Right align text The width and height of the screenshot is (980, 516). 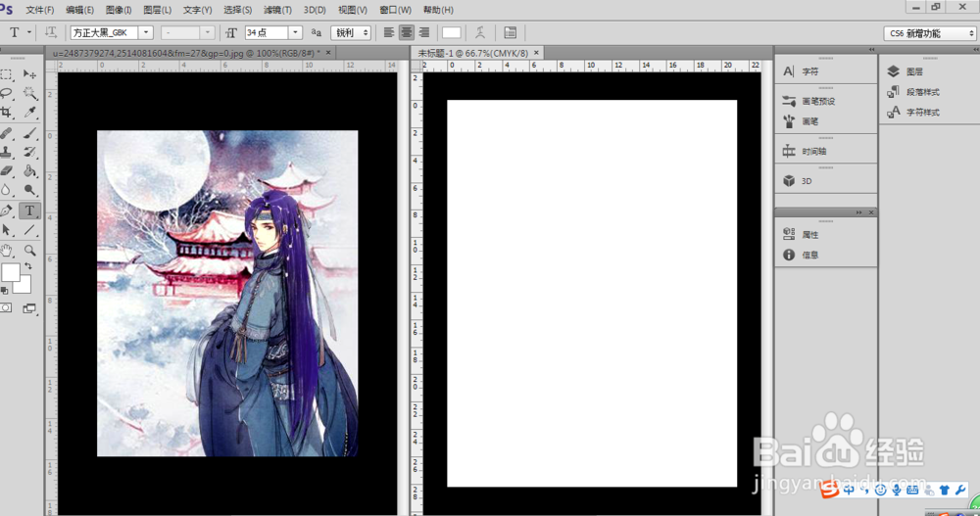423,32
